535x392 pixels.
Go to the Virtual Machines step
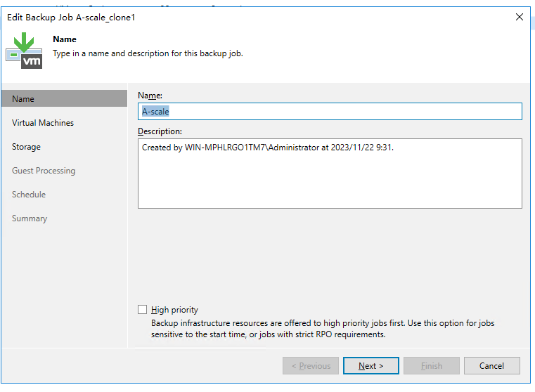(43, 123)
